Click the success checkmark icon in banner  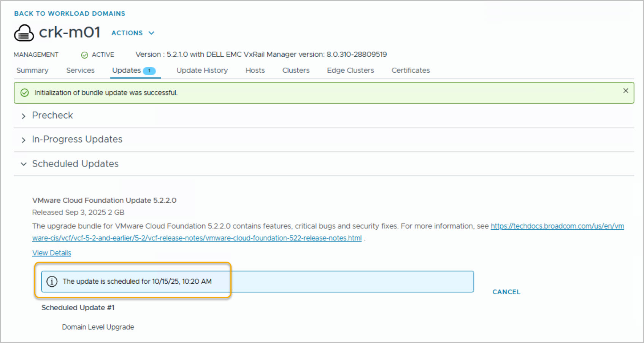(x=25, y=93)
